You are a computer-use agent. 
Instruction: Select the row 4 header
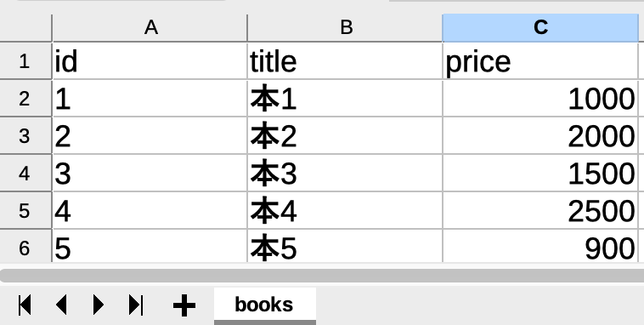[x=25, y=174]
